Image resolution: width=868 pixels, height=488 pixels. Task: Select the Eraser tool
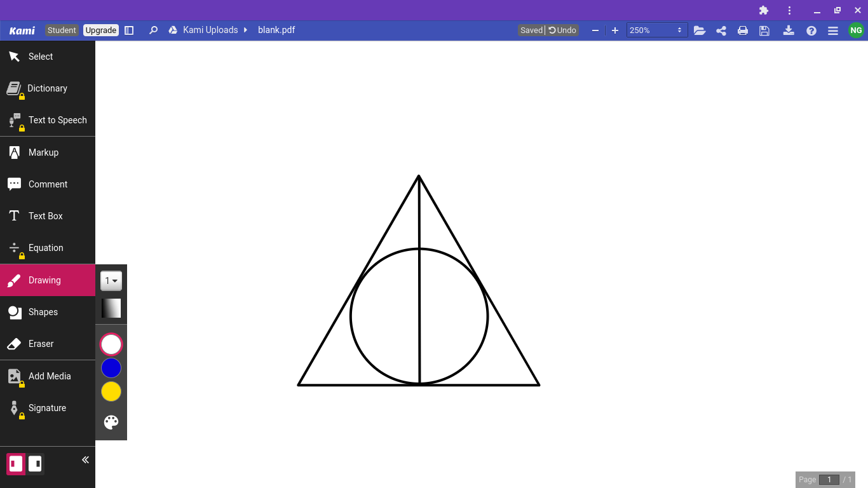(48, 344)
